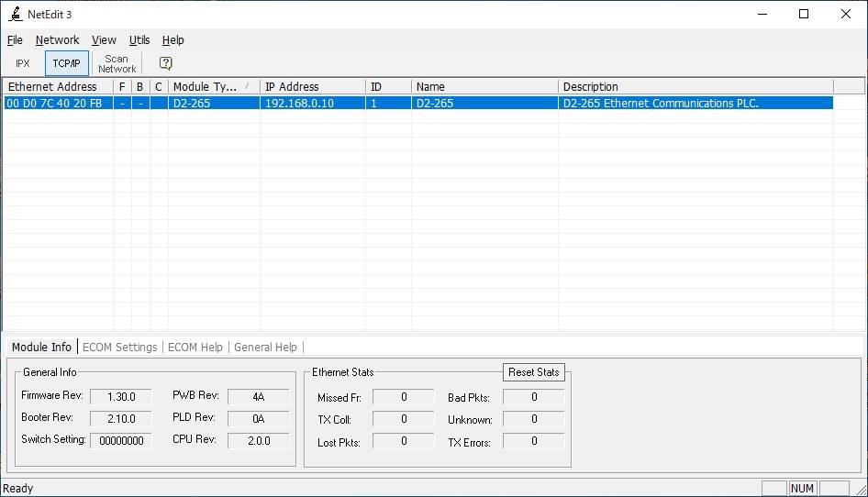The width and height of the screenshot is (868, 497).
Task: Click the ID cell showing 1
Action: click(x=388, y=103)
